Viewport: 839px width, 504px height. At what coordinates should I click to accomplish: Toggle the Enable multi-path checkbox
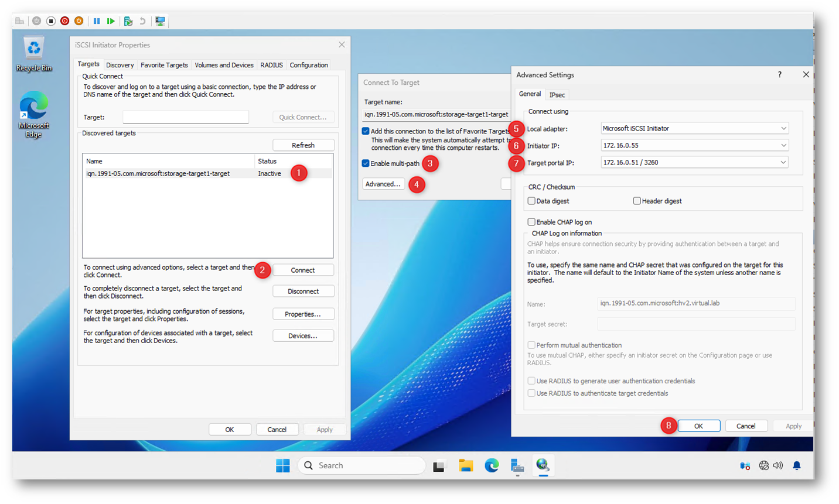(366, 163)
